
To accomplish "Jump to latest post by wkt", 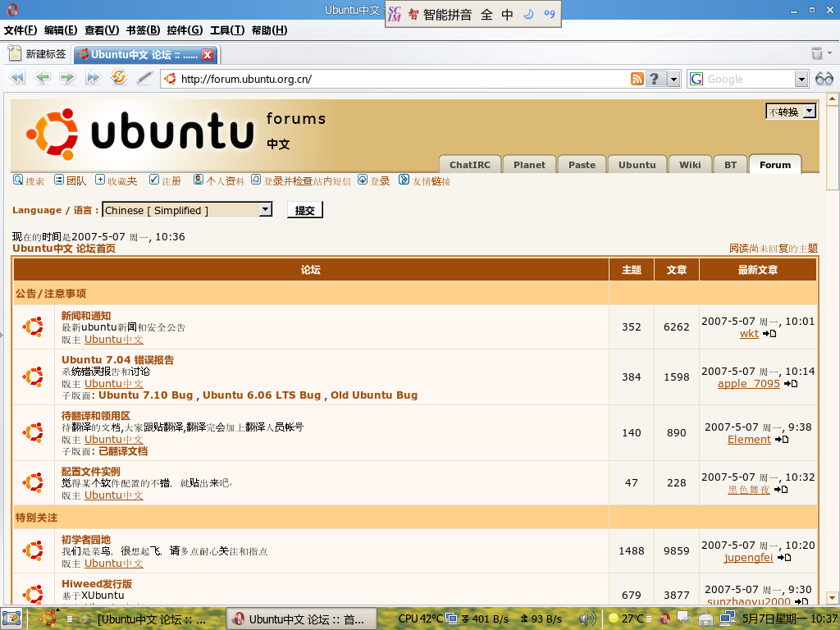I will [x=769, y=334].
